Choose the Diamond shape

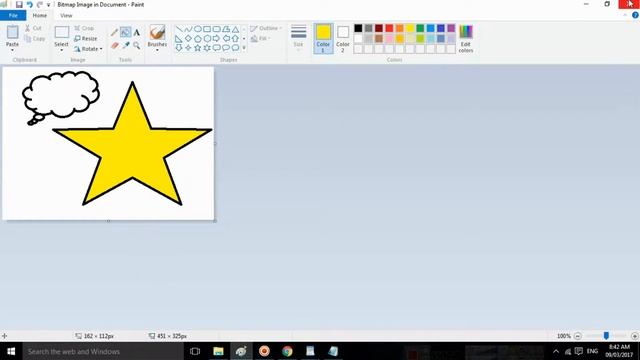(188, 39)
